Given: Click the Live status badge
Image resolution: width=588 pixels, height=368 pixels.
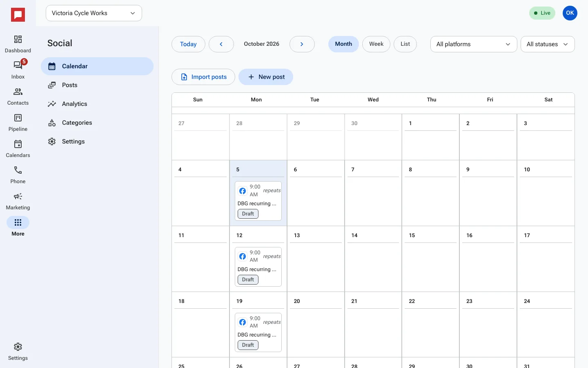Looking at the screenshot, I should [542, 13].
